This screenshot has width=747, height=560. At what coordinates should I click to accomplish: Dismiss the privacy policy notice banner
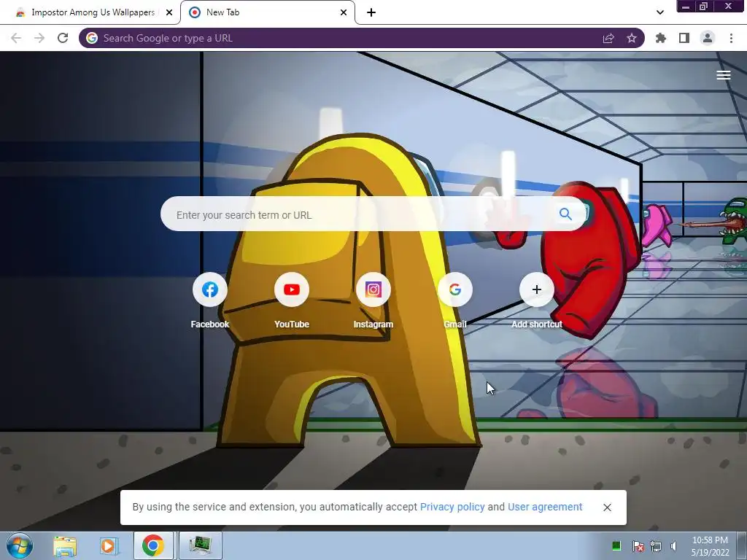click(x=607, y=507)
